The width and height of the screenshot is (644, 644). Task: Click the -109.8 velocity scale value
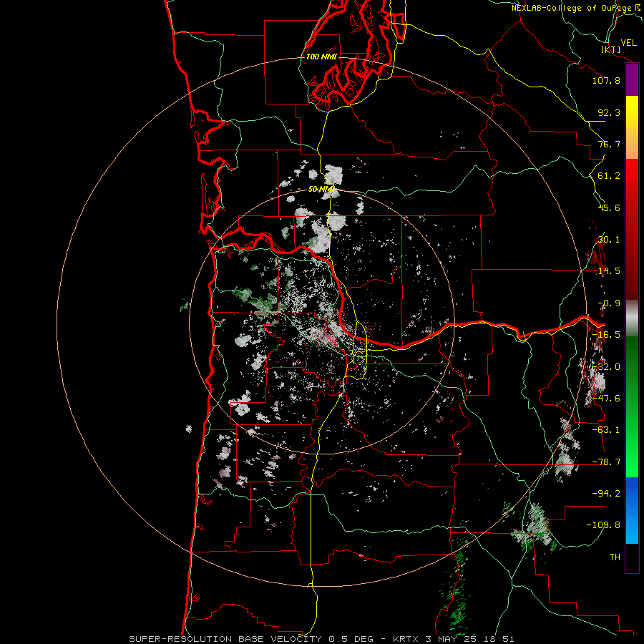pyautogui.click(x=603, y=525)
